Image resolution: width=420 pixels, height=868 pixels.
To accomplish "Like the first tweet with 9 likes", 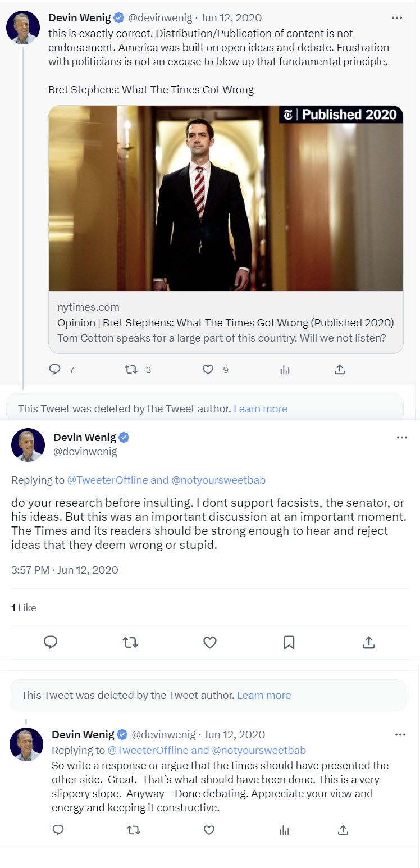I will [208, 369].
